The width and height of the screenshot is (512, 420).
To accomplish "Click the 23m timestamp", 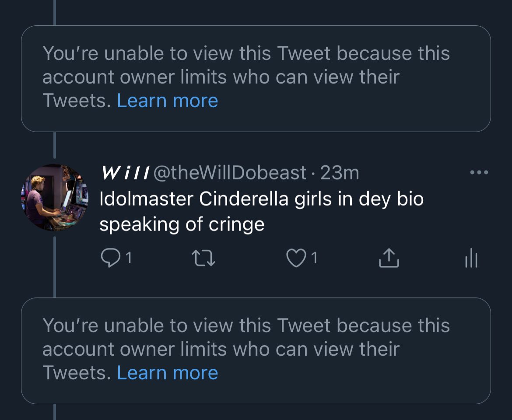I will point(340,173).
